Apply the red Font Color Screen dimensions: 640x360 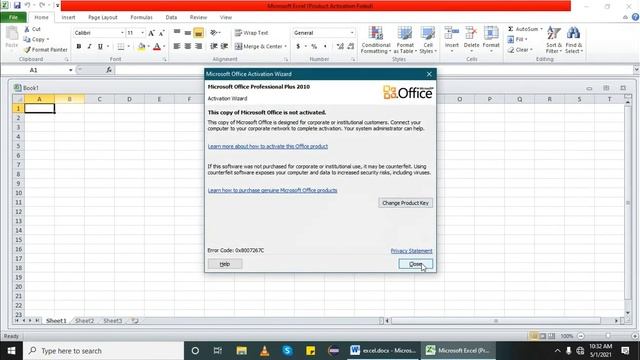coord(157,47)
